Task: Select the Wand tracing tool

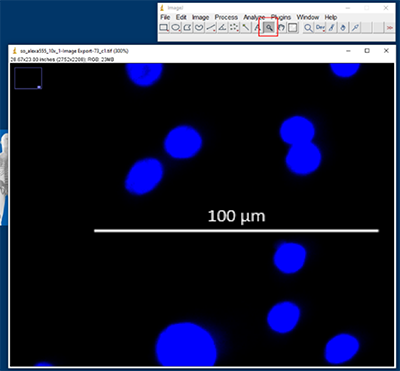Action: point(246,28)
